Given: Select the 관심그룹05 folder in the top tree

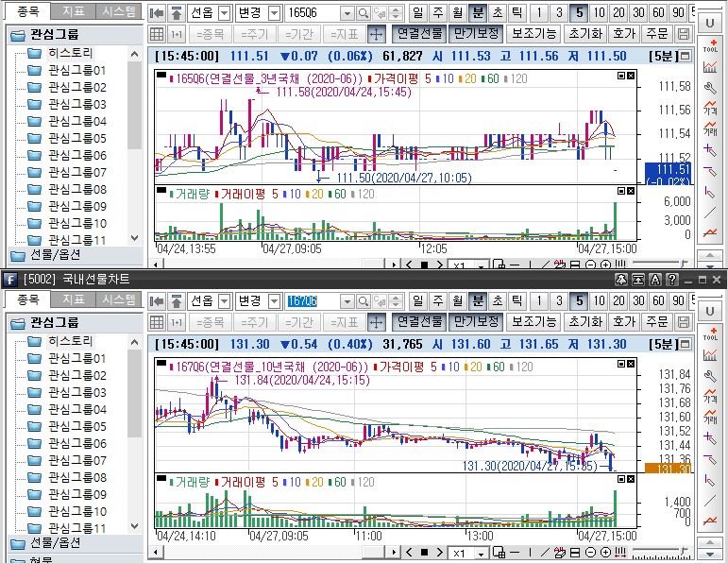Looking at the screenshot, I should pyautogui.click(x=76, y=139).
